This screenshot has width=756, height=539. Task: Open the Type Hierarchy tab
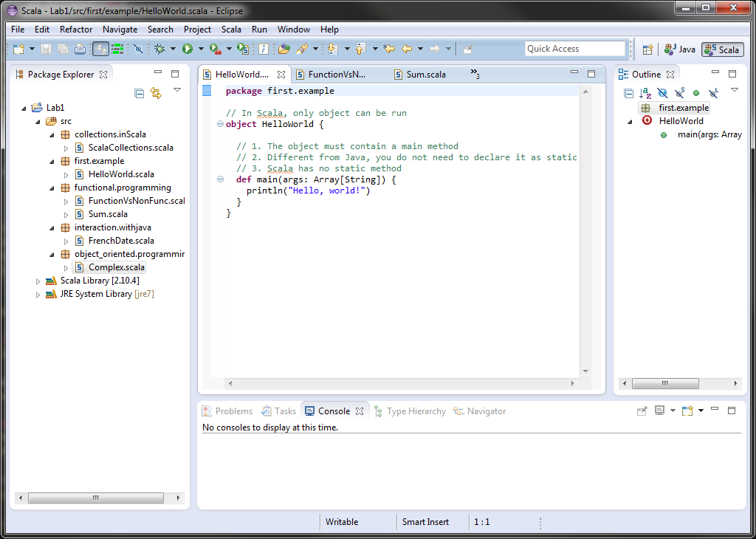[410, 411]
